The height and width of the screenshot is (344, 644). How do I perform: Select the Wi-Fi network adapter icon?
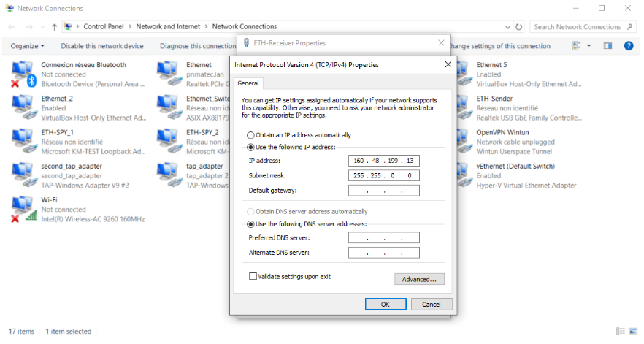23,208
